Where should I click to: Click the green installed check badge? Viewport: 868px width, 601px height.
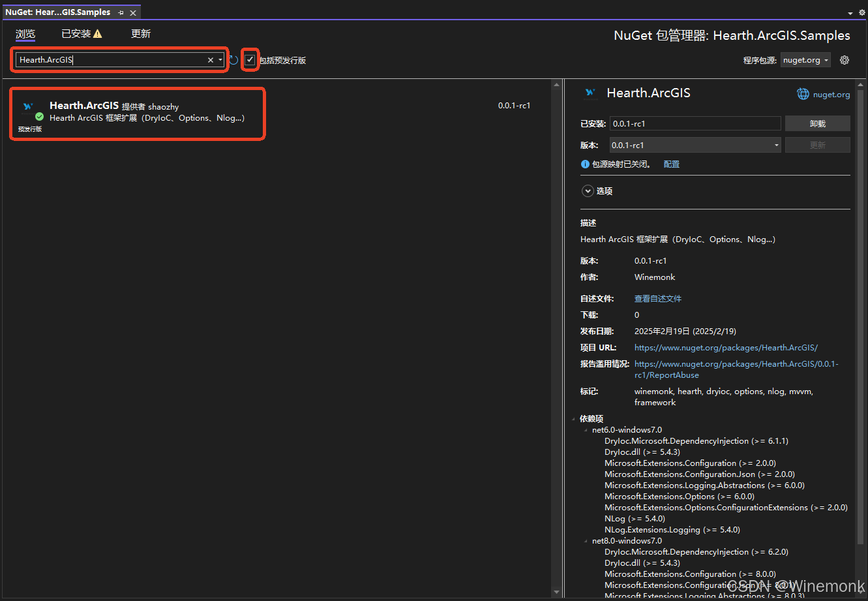pyautogui.click(x=39, y=116)
